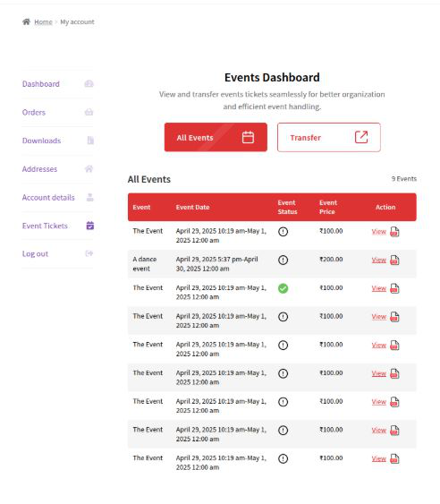Download the PDF in the green check-marked row

tap(394, 288)
